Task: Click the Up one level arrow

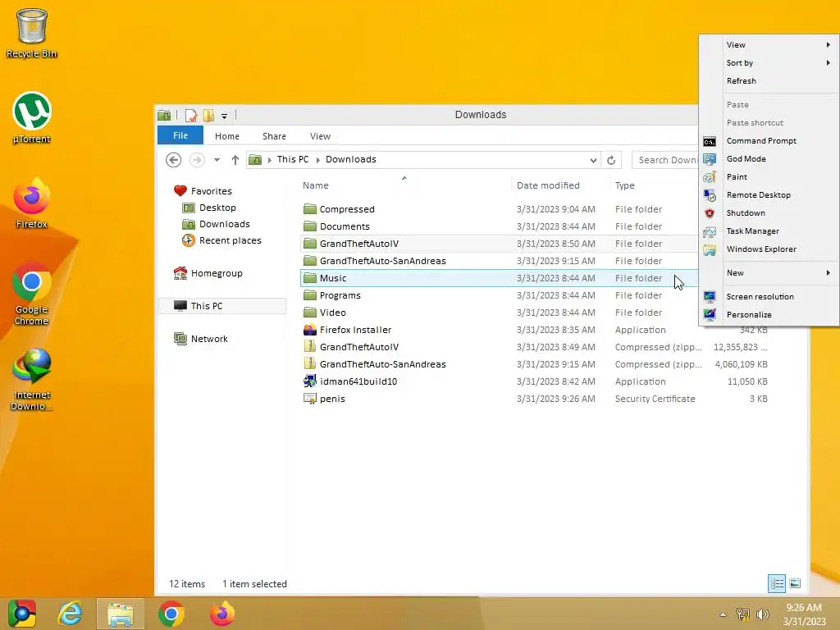Action: tap(235, 160)
